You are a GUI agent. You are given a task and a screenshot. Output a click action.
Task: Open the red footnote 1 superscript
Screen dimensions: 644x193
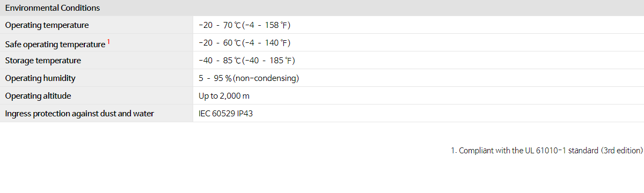coord(109,41)
